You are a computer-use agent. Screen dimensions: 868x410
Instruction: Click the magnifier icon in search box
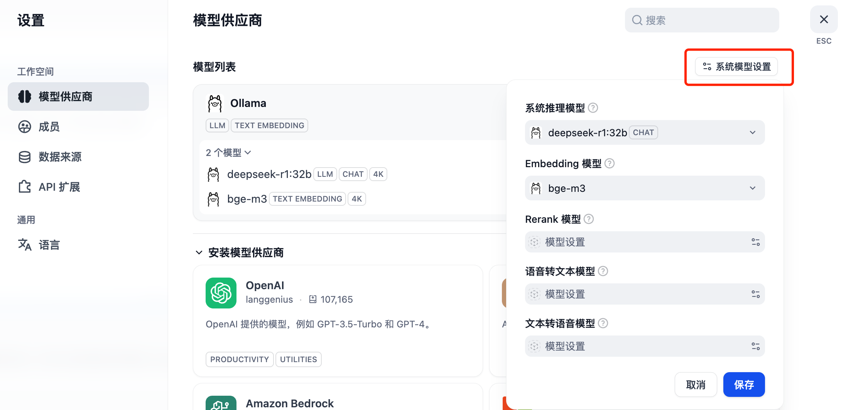pyautogui.click(x=637, y=20)
